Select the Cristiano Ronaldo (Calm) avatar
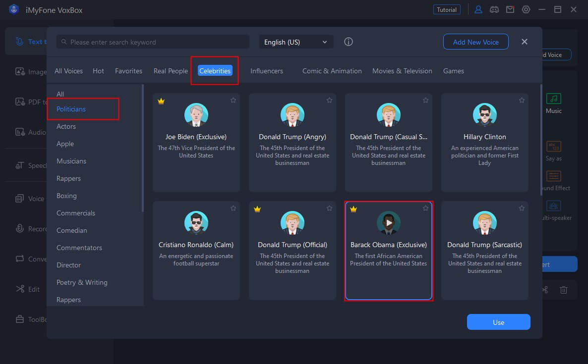Screen dimensions: 588x364 pyautogui.click(x=196, y=223)
